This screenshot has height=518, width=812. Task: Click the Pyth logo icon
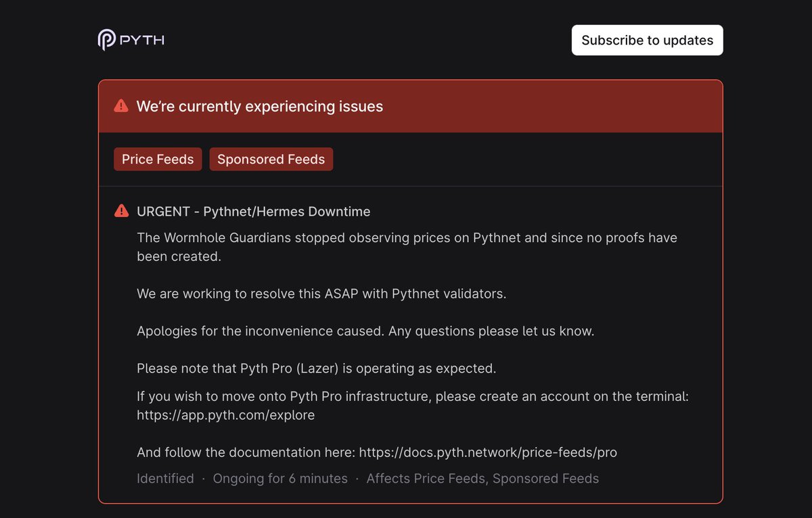pyautogui.click(x=106, y=40)
